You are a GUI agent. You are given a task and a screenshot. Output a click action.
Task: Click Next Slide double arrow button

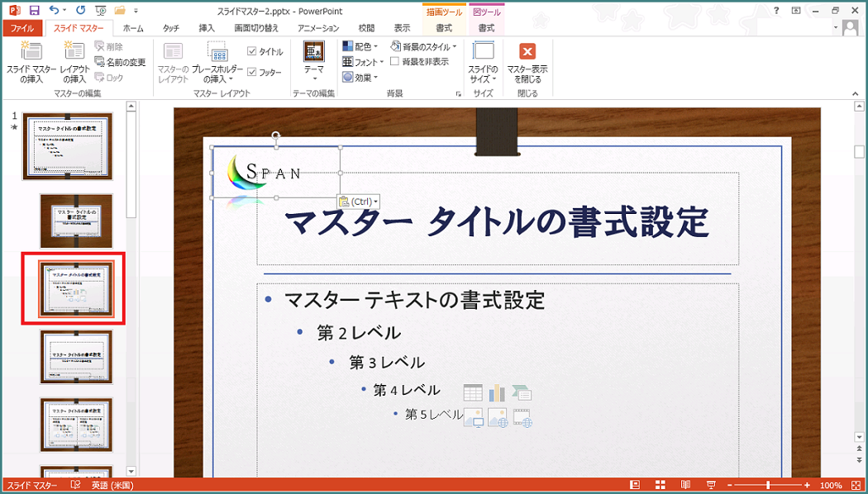(859, 459)
